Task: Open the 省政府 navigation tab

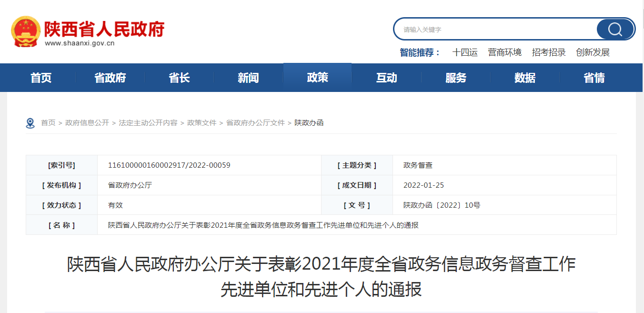Action: click(110, 78)
